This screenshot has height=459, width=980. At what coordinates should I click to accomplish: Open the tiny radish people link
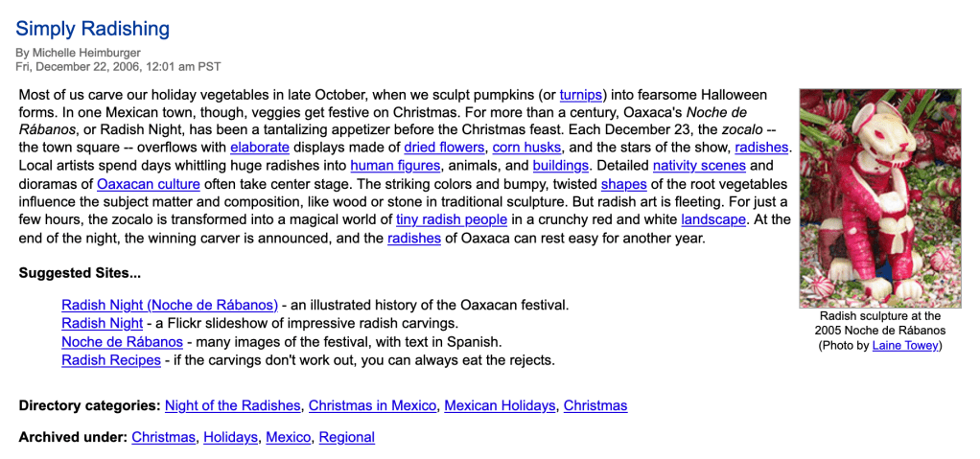pyautogui.click(x=452, y=219)
